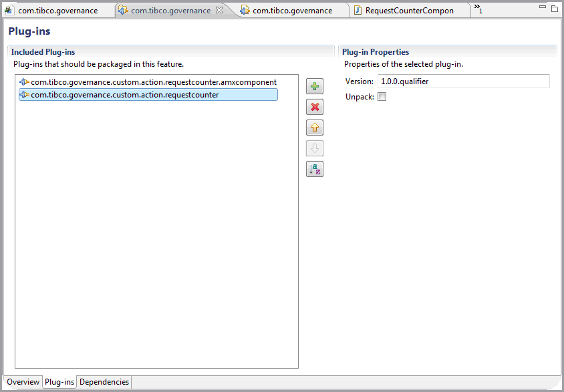Image resolution: width=564 pixels, height=392 pixels.
Task: Select the com.tibco.governance.custom.action.requestcounter row
Action: [148, 95]
